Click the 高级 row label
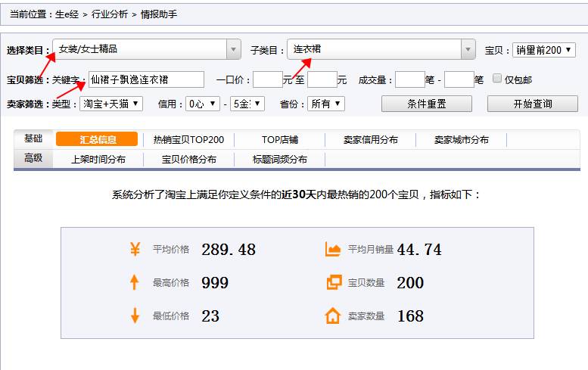The width and height of the screenshot is (588, 370). click(33, 158)
